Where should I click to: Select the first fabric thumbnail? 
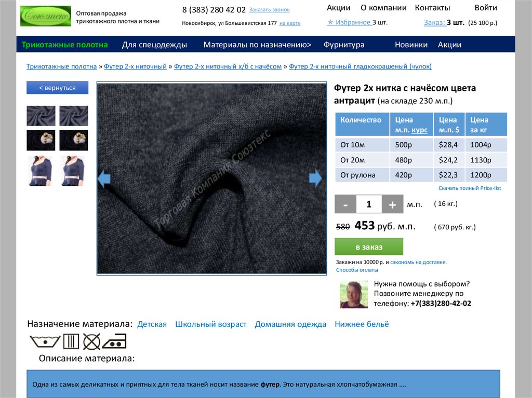pyautogui.click(x=41, y=116)
